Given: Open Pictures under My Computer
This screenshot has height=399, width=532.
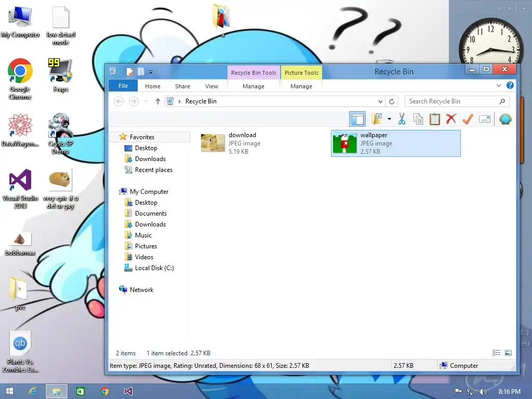Looking at the screenshot, I should tap(145, 246).
